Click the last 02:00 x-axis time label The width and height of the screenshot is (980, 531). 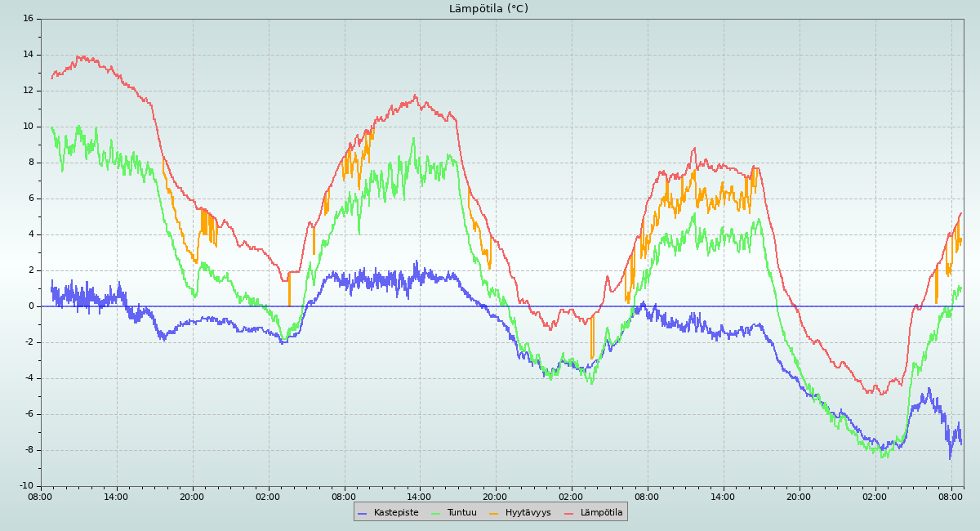tap(875, 496)
